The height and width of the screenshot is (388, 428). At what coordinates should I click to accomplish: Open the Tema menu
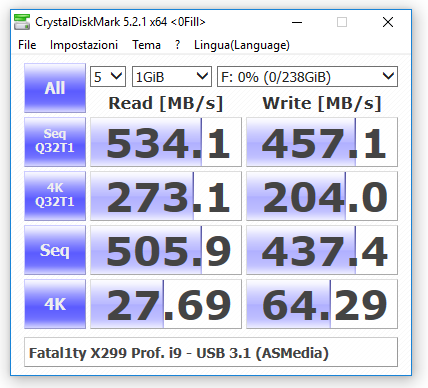[x=146, y=45]
